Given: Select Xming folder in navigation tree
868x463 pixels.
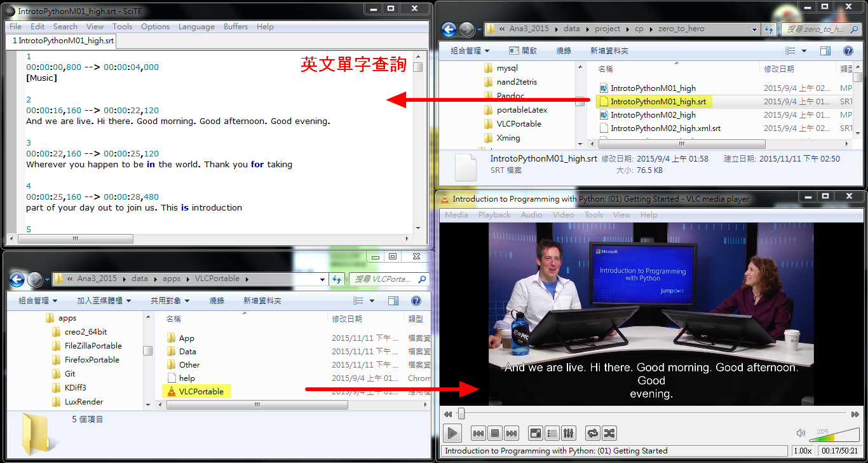Looking at the screenshot, I should 501,138.
